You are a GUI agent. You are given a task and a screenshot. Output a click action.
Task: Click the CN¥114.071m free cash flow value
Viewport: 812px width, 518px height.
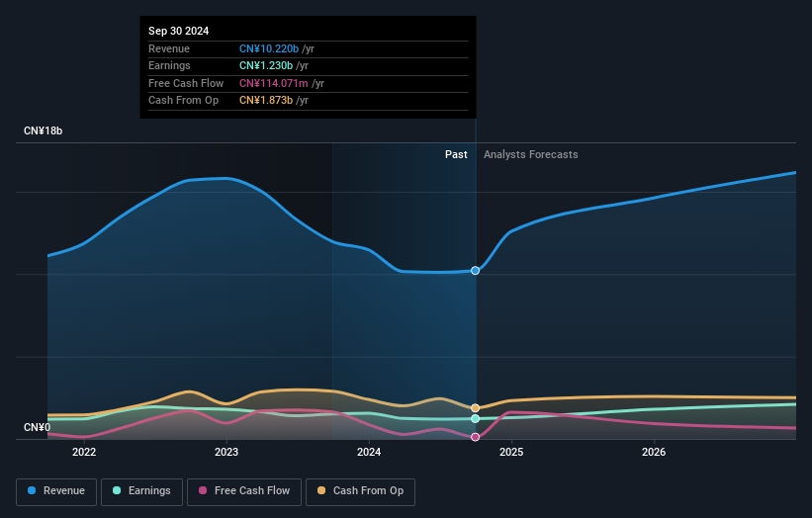coord(273,83)
